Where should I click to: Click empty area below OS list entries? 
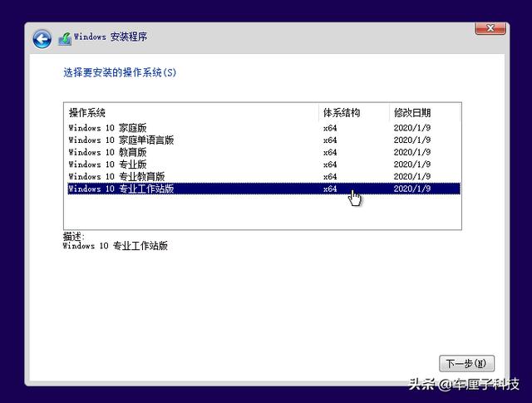(263, 212)
